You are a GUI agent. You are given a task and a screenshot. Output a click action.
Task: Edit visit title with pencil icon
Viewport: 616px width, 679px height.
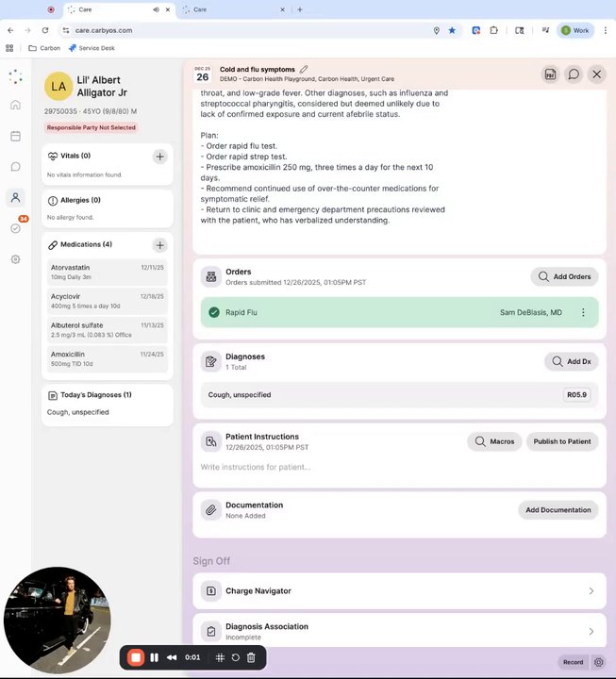pyautogui.click(x=304, y=69)
